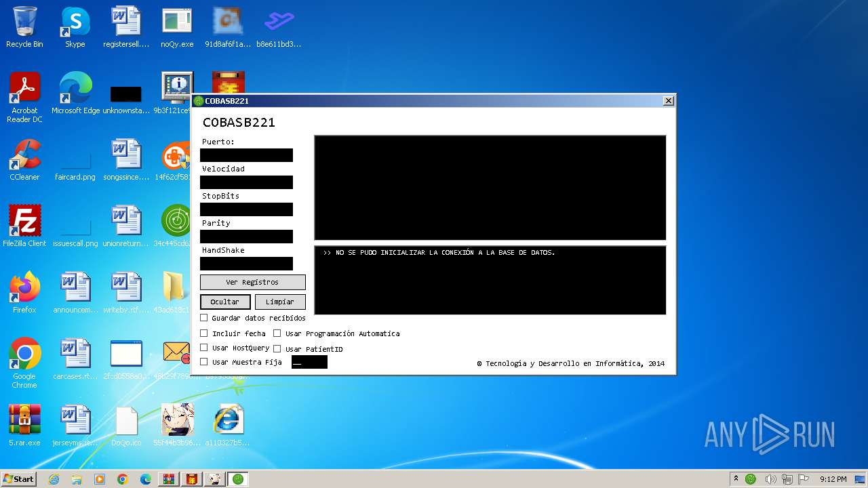Select the NO SE PUDO INICIALIZAR log message
Viewport: 868px width, 488px height.
(x=439, y=253)
